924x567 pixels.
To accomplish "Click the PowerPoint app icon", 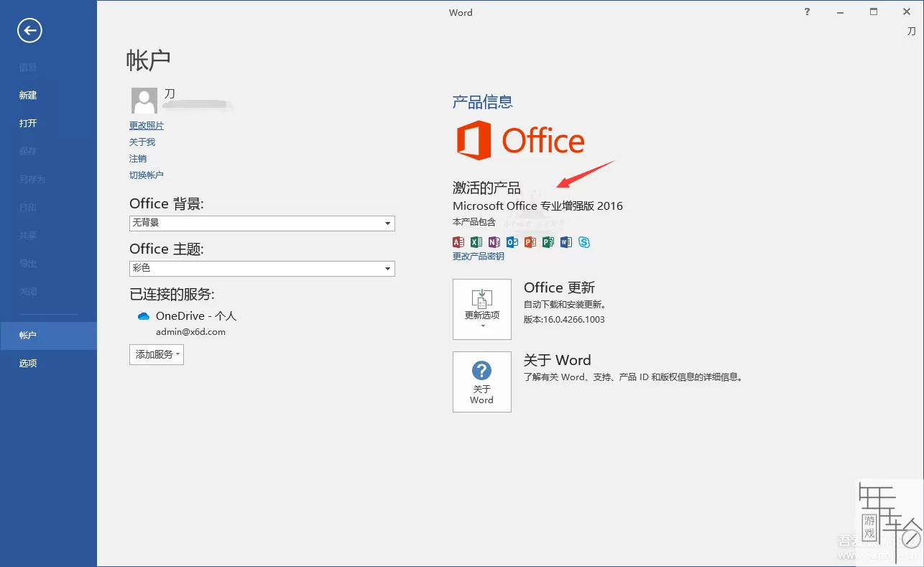I will pos(530,242).
